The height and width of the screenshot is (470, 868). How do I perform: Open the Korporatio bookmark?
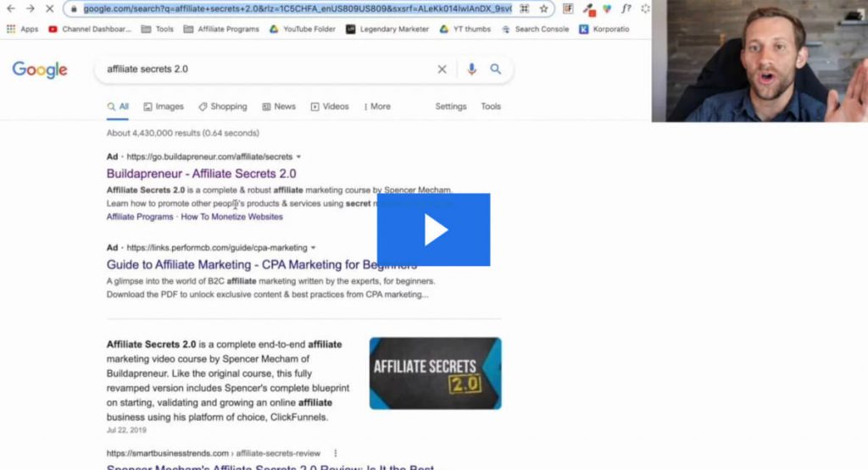(604, 30)
